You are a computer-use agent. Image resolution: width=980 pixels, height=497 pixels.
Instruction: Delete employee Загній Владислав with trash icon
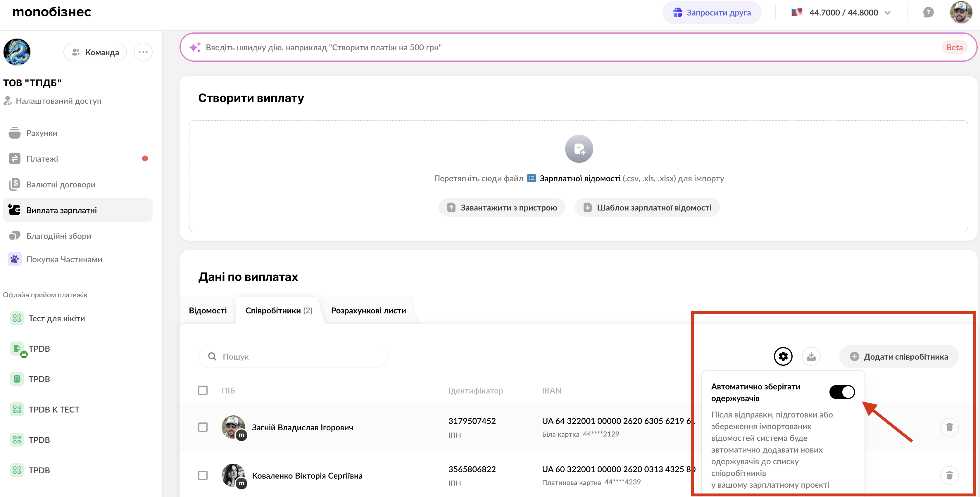[949, 427]
